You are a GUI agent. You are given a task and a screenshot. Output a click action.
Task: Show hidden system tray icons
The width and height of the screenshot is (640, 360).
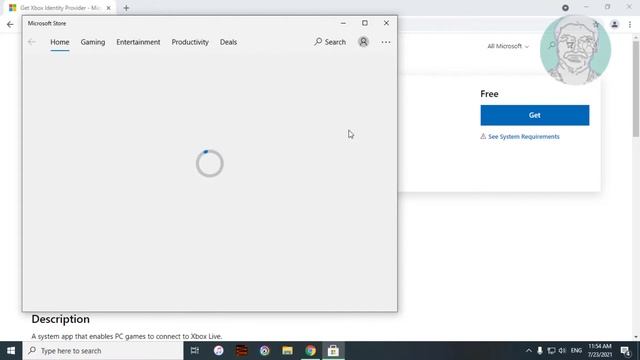click(x=529, y=351)
